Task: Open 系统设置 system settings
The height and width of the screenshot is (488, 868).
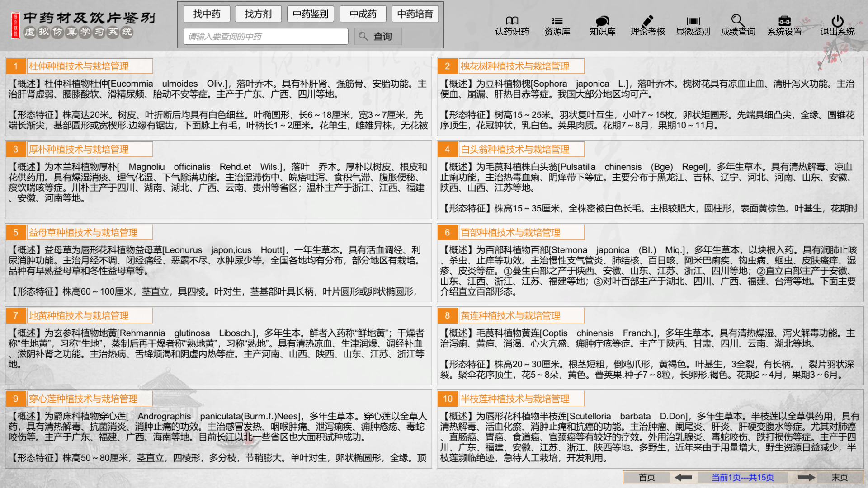Action: click(784, 25)
